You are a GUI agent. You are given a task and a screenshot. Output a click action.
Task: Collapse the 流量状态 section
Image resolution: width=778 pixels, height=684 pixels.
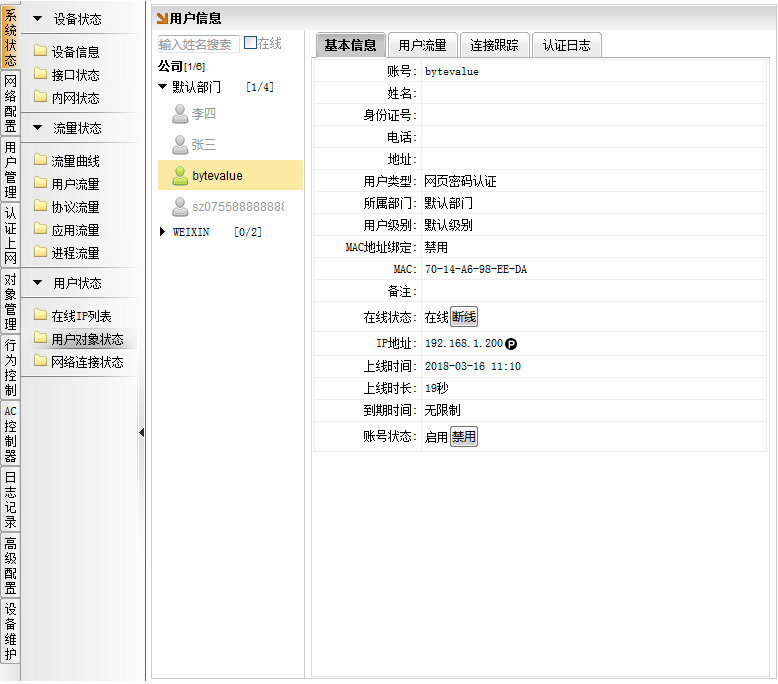coord(37,128)
